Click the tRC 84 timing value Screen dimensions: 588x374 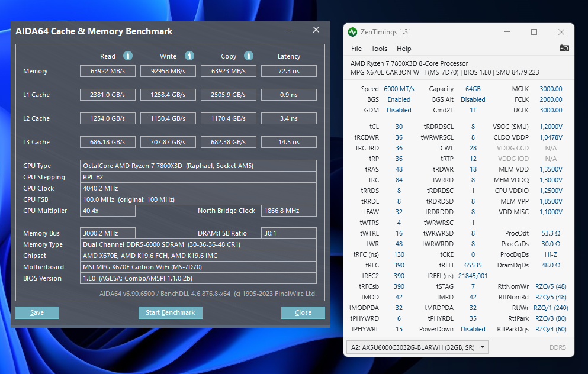coord(399,180)
